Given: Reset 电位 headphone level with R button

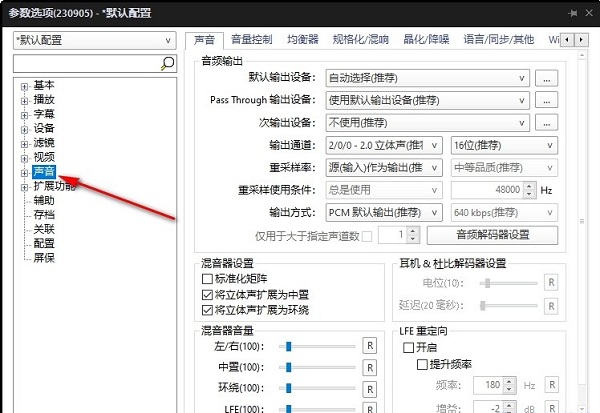Looking at the screenshot, I should [x=551, y=282].
